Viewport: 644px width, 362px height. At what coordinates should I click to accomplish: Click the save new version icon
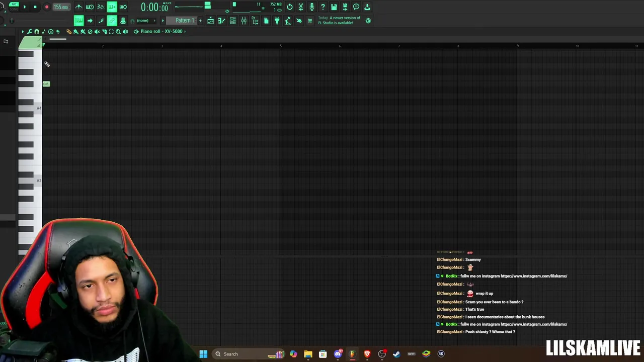pos(345,7)
